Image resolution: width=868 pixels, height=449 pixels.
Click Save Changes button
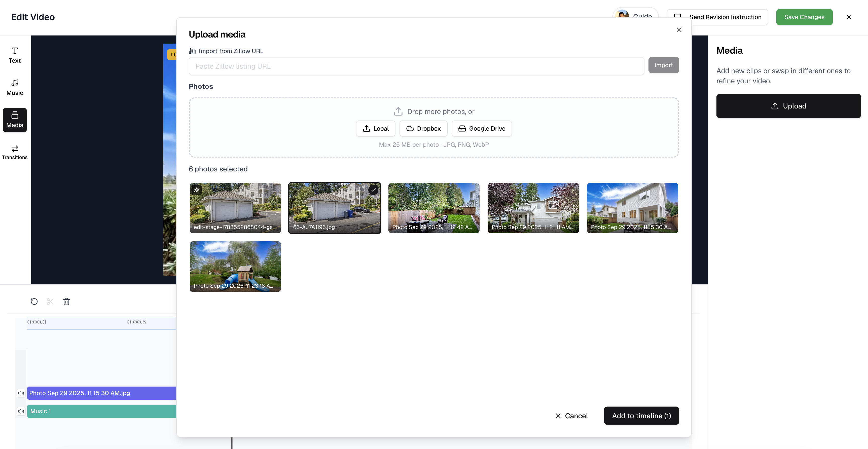click(804, 17)
